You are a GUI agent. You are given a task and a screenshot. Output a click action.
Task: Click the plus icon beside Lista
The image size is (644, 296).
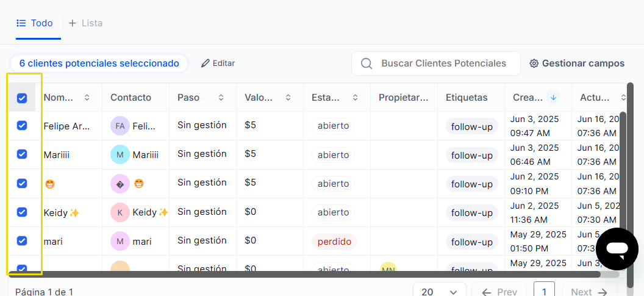pos(73,23)
